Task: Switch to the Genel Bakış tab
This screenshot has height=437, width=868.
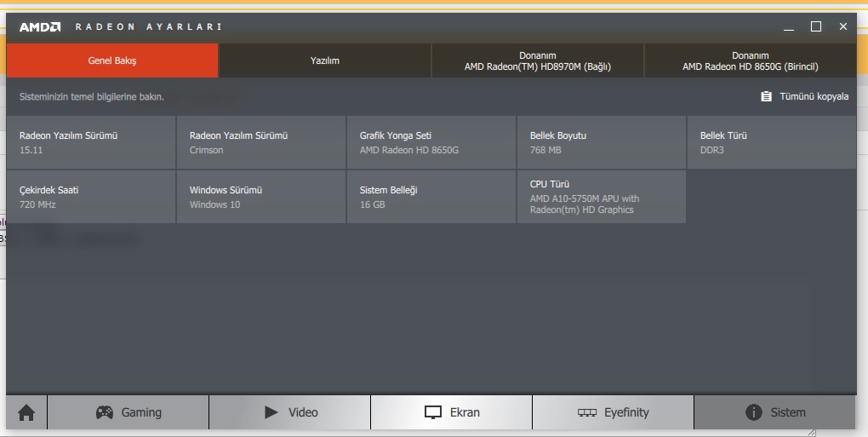Action: click(x=112, y=60)
